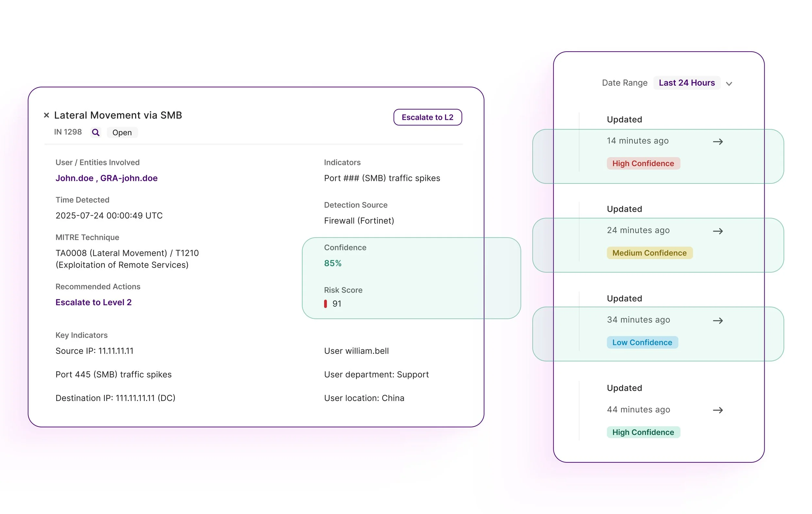Open the arrow for the 44 minutes ago update
Screen dimensions: 812x514
(x=718, y=410)
